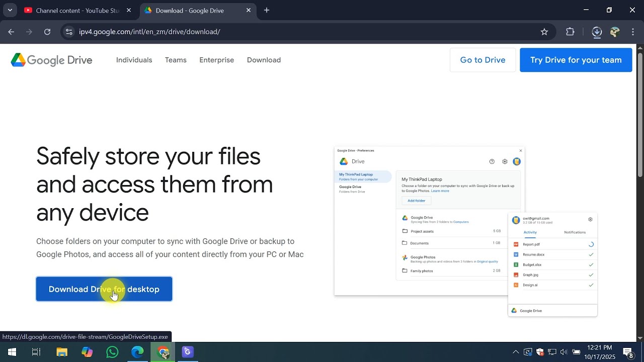Click the heading "Safely store your files"
Viewport: 644px width, 362px height.
point(148,156)
